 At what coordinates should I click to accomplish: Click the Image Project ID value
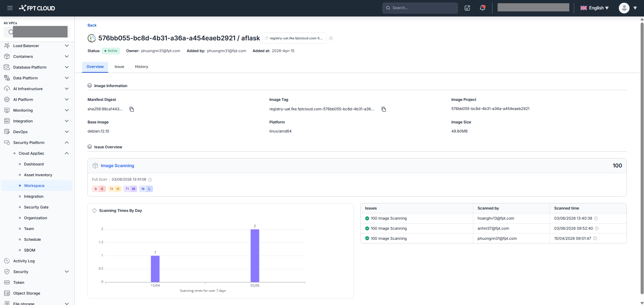[x=490, y=109]
